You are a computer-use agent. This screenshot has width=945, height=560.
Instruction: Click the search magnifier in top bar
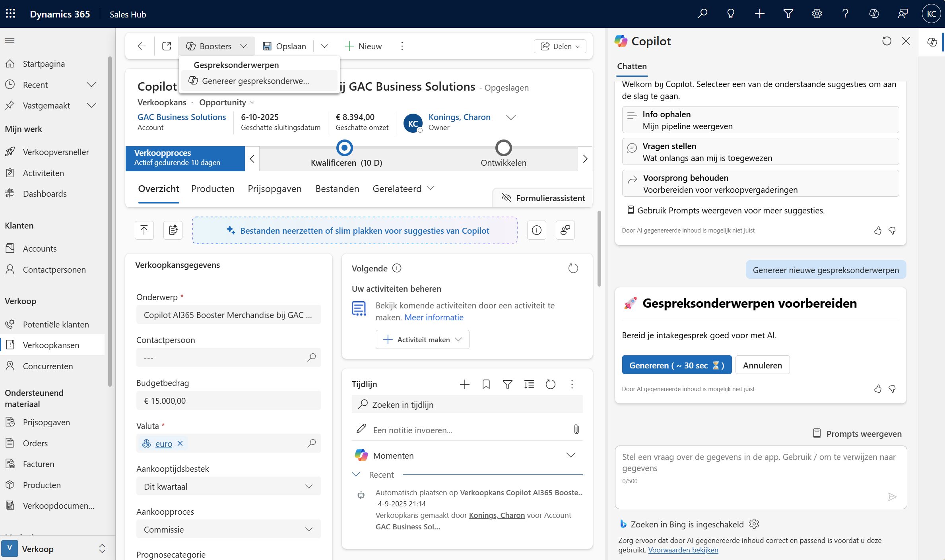(702, 14)
